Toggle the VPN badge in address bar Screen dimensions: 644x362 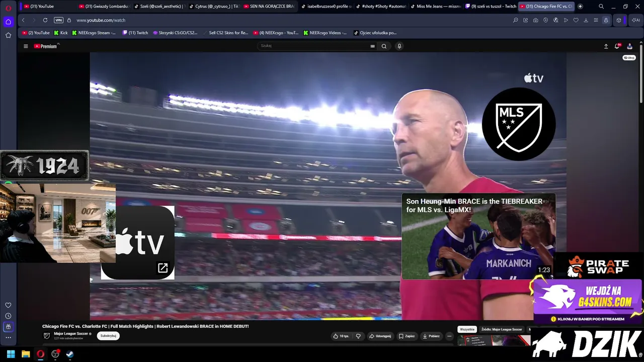[x=58, y=20]
